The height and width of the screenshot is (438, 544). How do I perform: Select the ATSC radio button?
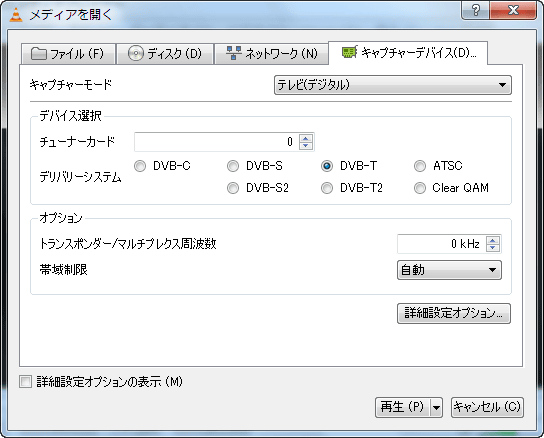point(420,166)
